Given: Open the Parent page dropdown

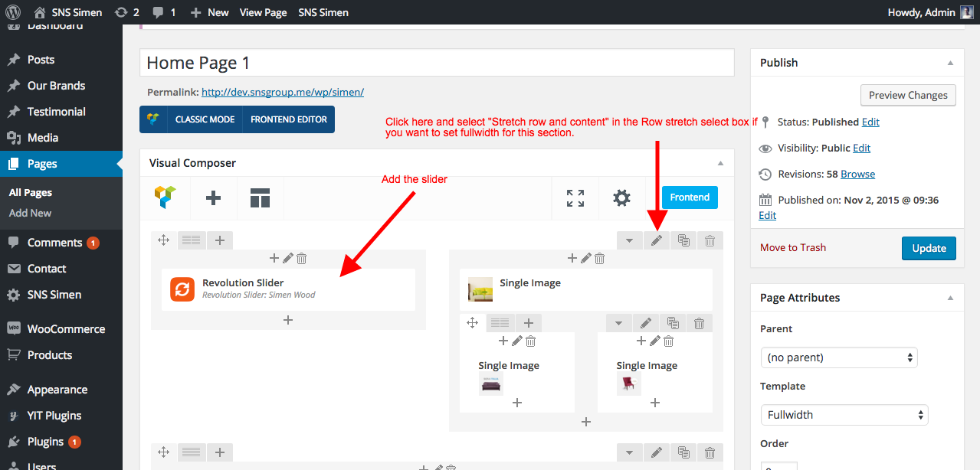Looking at the screenshot, I should pyautogui.click(x=838, y=357).
